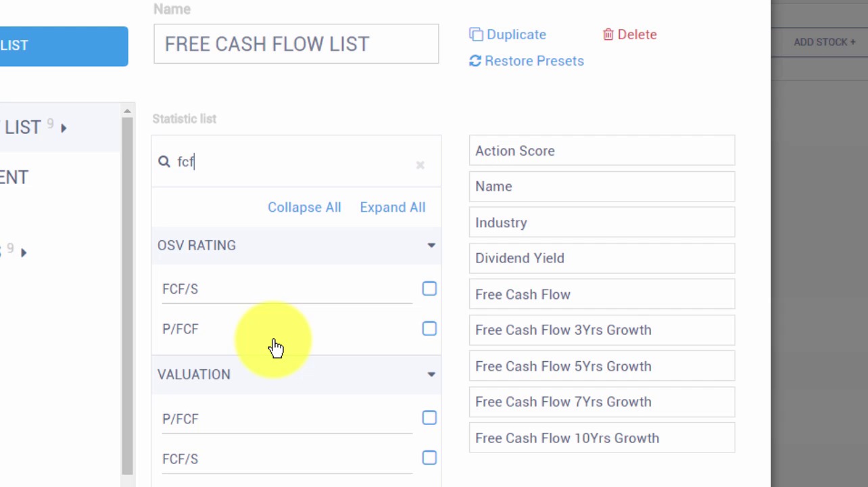Viewport: 868px width, 487px height.
Task: Select the Name column item
Action: [x=602, y=187]
